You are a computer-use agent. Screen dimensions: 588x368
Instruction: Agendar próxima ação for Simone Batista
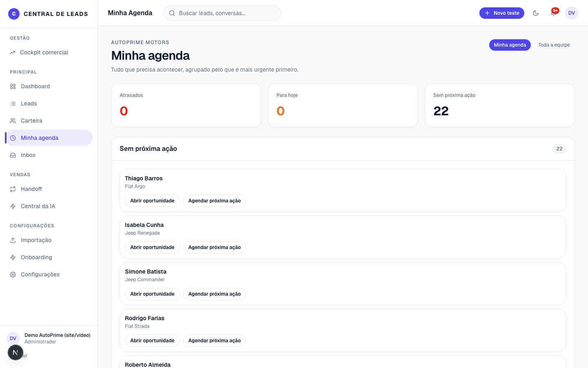(214, 294)
